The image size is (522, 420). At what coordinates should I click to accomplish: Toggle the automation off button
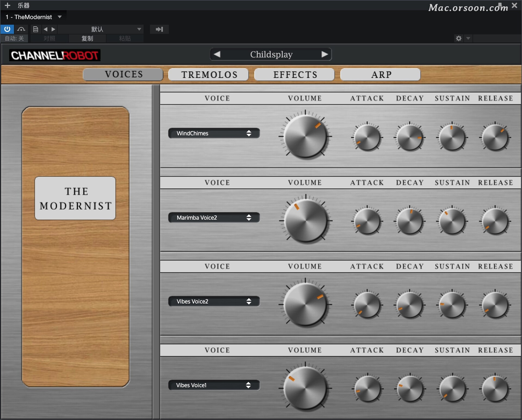(14, 38)
